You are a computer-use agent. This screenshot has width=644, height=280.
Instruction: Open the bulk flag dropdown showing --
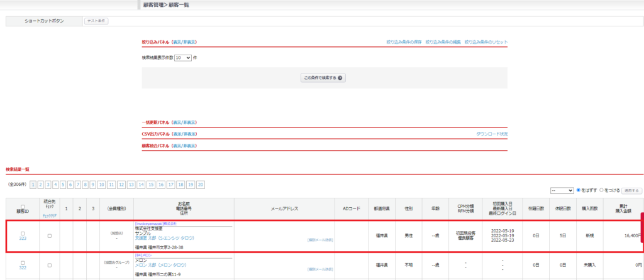point(562,191)
